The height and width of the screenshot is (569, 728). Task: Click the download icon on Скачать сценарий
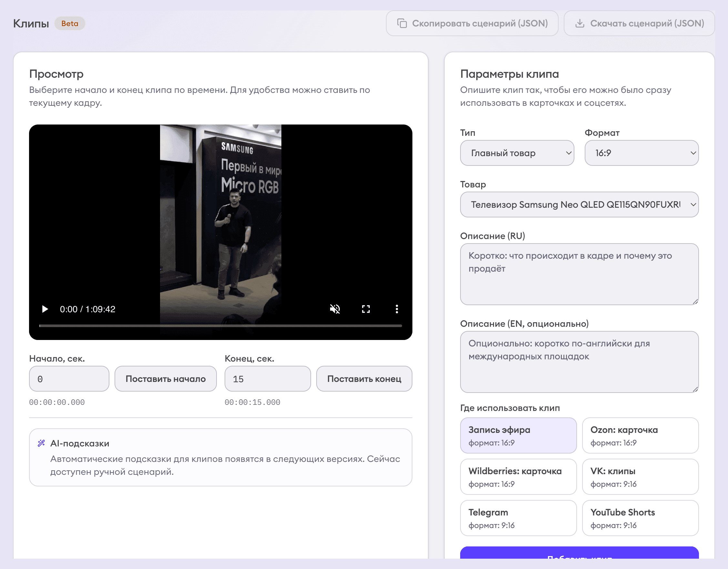580,23
